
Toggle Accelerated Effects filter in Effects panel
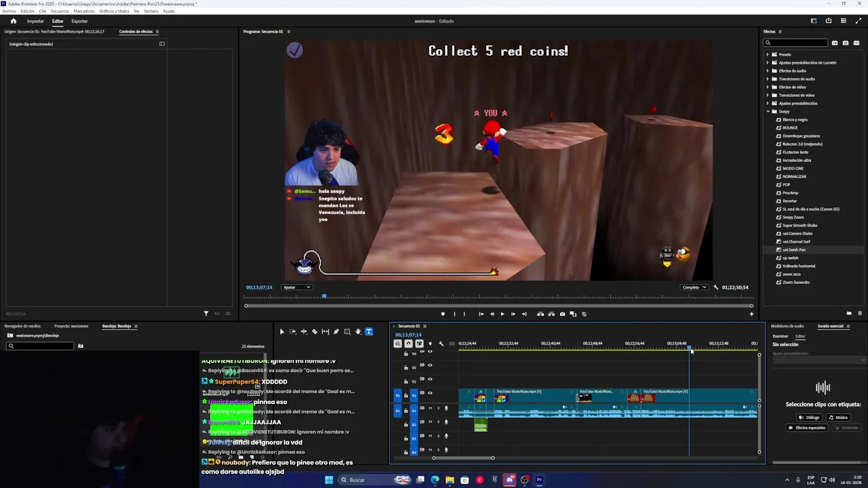[835, 43]
